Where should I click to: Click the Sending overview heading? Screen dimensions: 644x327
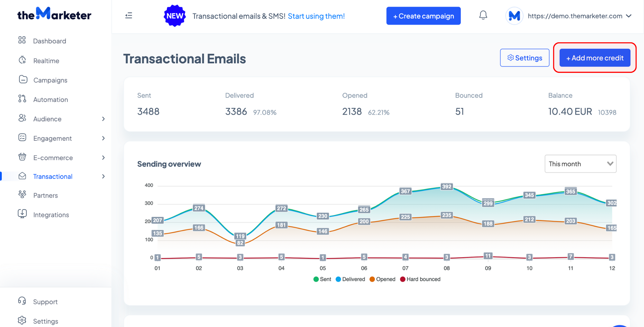pyautogui.click(x=169, y=164)
